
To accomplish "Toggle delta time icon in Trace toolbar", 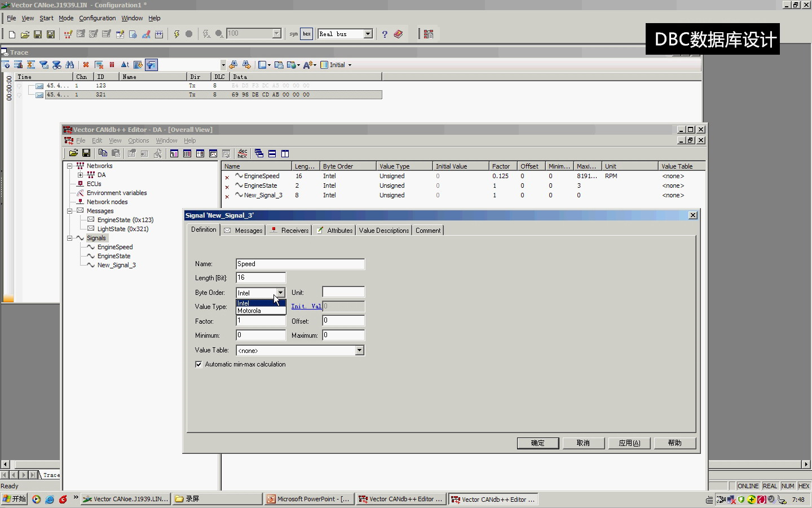I will pyautogui.click(x=125, y=65).
